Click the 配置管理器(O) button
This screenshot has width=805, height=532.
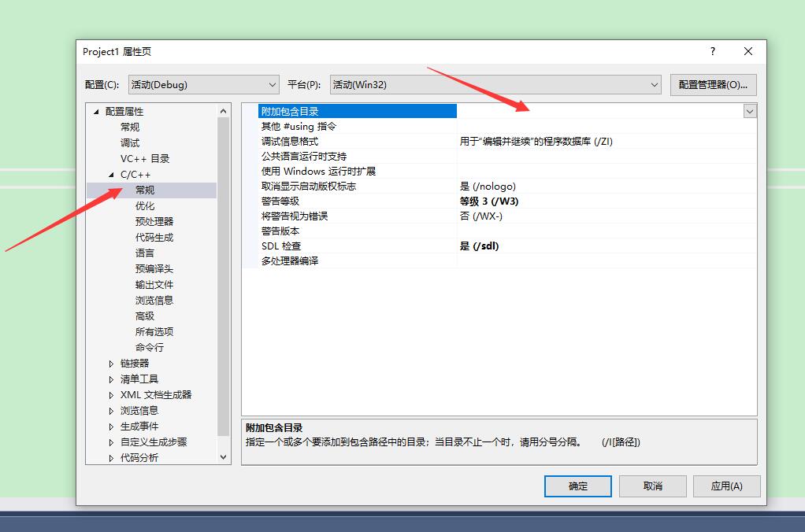tap(713, 84)
